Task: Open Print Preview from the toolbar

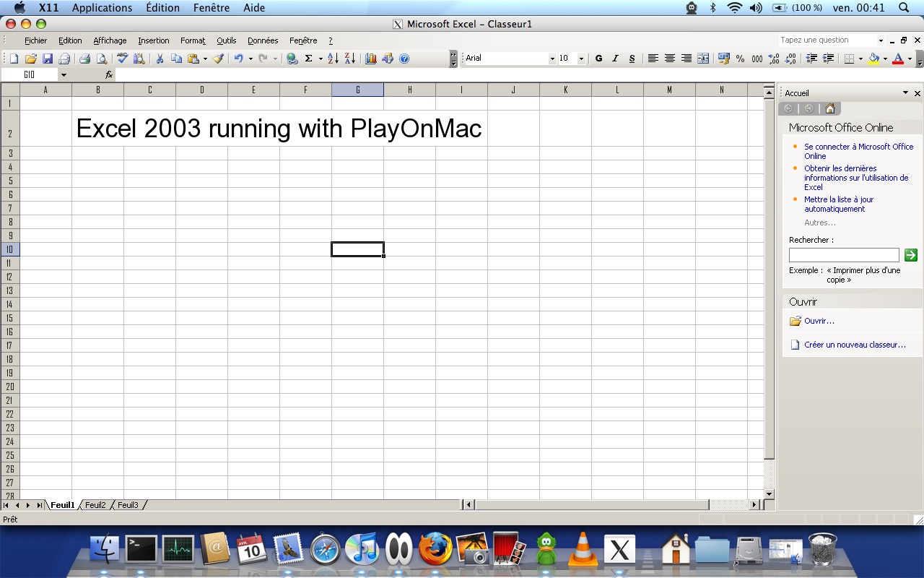Action: pyautogui.click(x=101, y=59)
